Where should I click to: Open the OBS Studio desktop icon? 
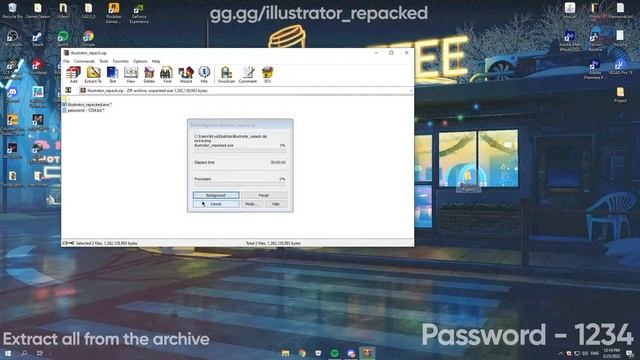(12, 39)
